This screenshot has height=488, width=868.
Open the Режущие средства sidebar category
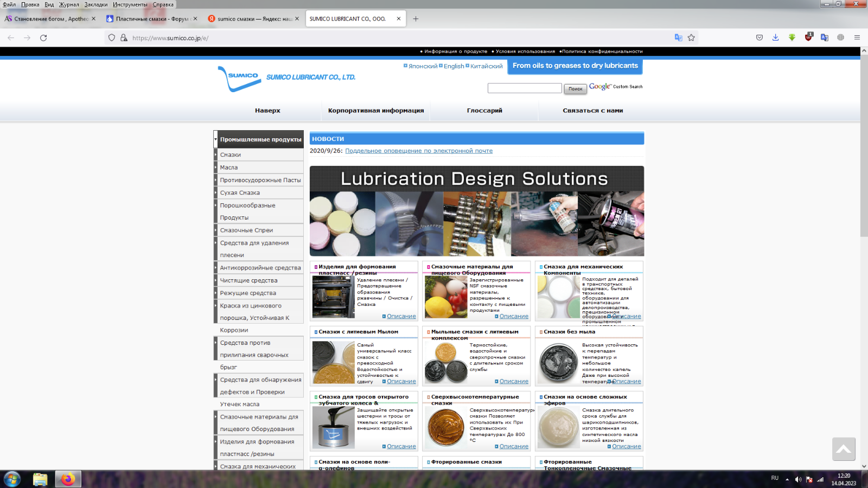(259, 293)
